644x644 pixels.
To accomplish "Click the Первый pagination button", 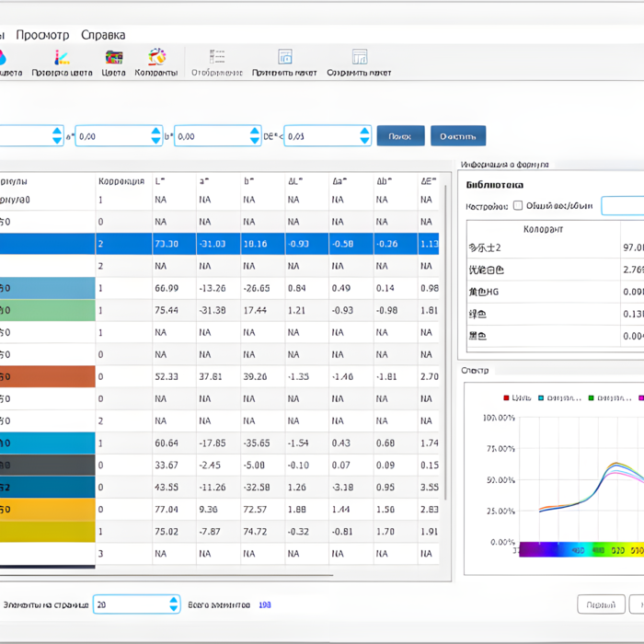I will 601,604.
